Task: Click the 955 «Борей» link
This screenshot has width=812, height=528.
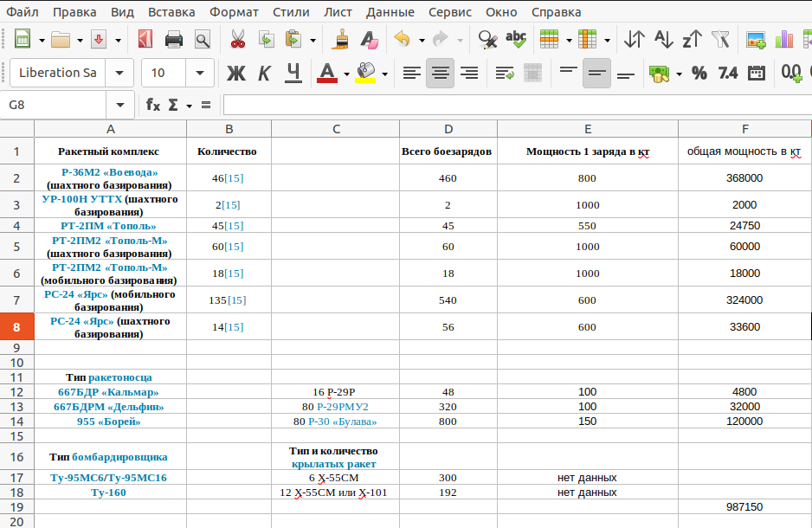Action: 108,422
